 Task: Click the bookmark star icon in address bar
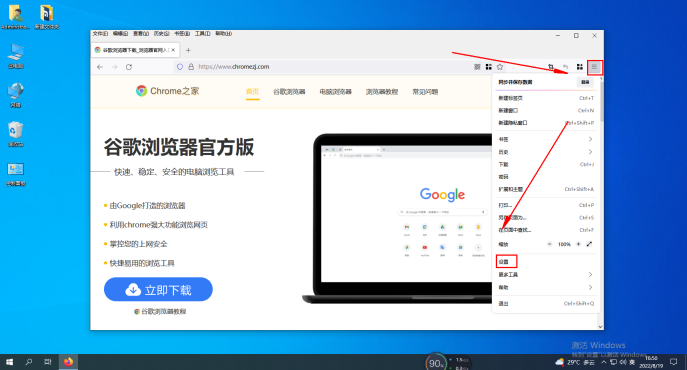pos(500,67)
